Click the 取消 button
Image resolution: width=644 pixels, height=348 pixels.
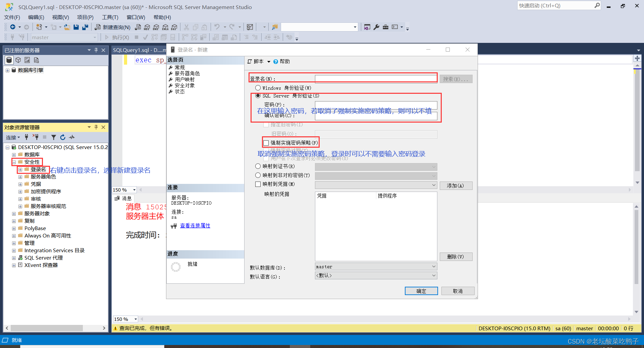pos(458,291)
